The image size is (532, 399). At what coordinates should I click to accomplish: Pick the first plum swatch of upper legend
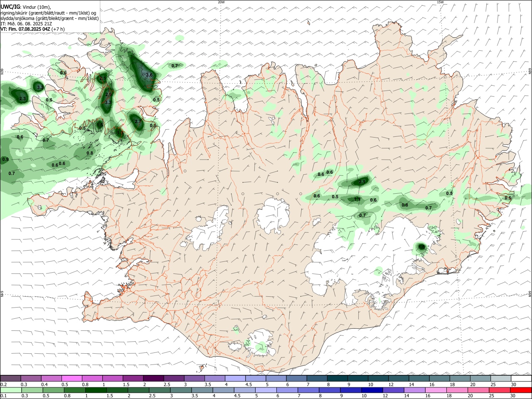tap(10, 379)
